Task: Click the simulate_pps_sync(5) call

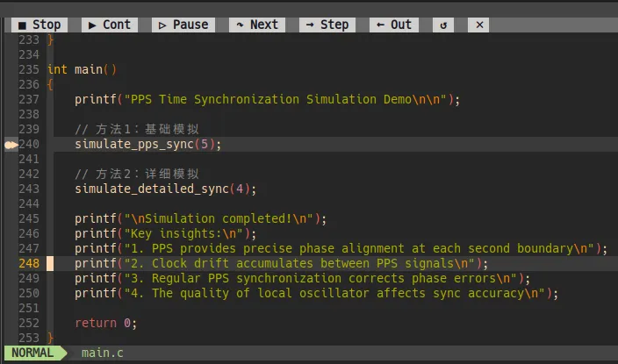Action: (147, 144)
